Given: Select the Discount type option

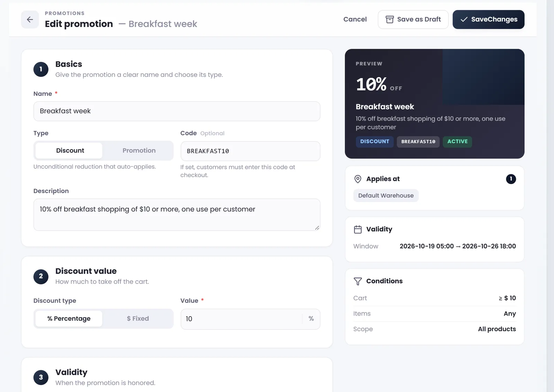Looking at the screenshot, I should tap(69, 151).
